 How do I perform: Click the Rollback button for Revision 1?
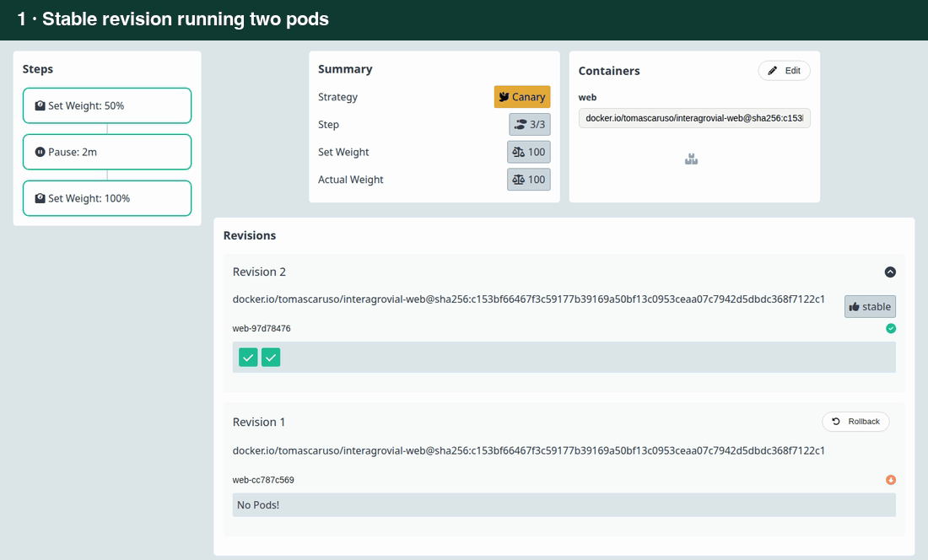[855, 422]
